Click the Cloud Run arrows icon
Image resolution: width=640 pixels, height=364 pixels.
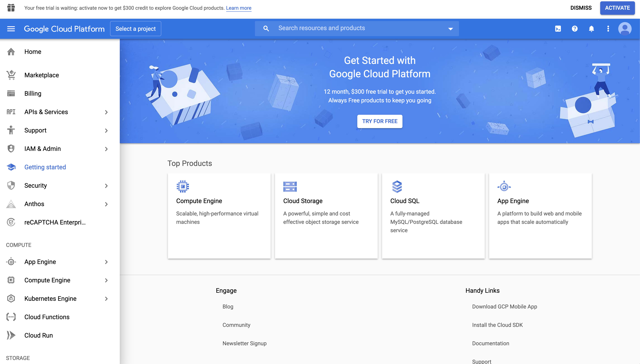pyautogui.click(x=11, y=335)
